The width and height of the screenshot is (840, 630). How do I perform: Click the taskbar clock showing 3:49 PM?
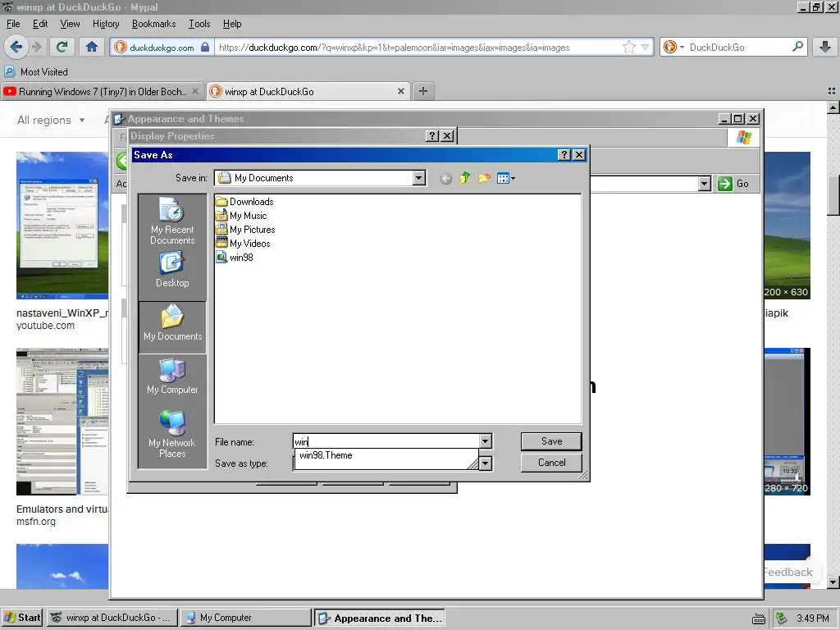[813, 619]
